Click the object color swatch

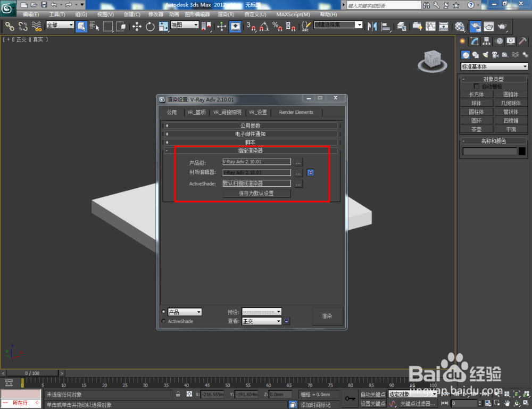[522, 151]
